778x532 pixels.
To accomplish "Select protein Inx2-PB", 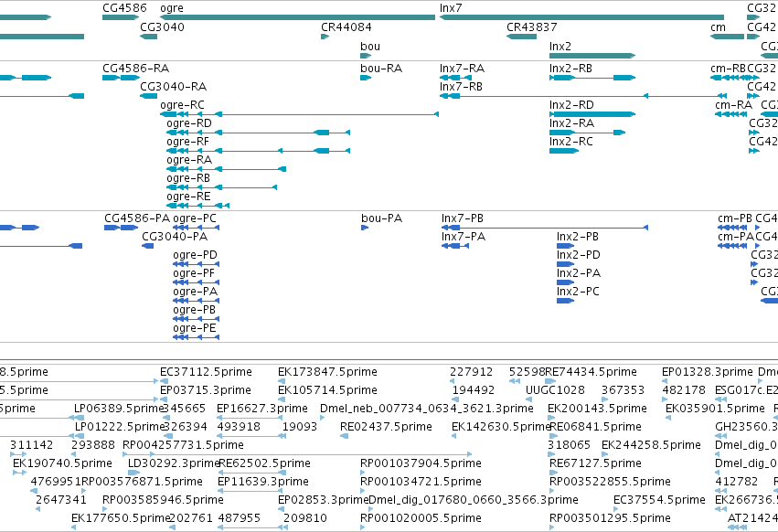I will coord(566,246).
